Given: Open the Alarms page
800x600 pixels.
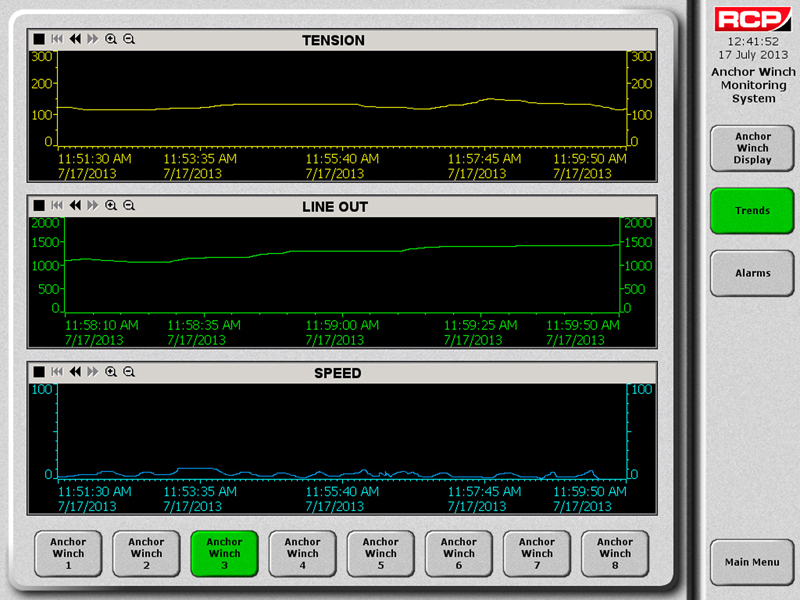Looking at the screenshot, I should [752, 273].
